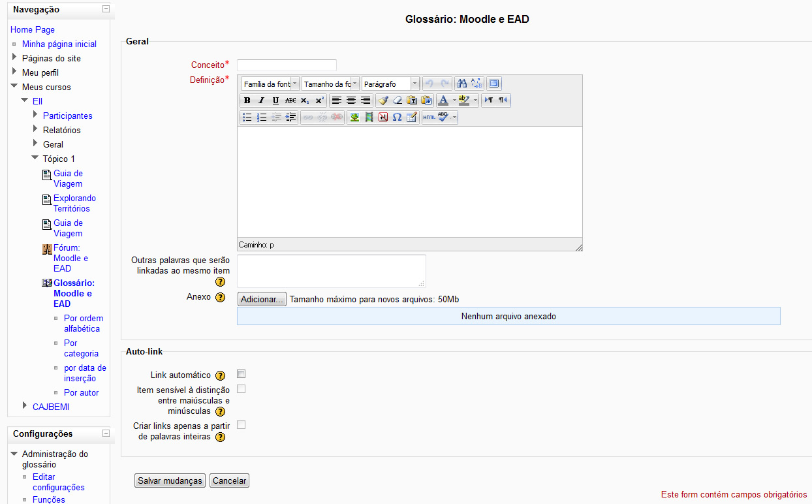
Task: Apply subscript formatting
Action: coord(305,101)
